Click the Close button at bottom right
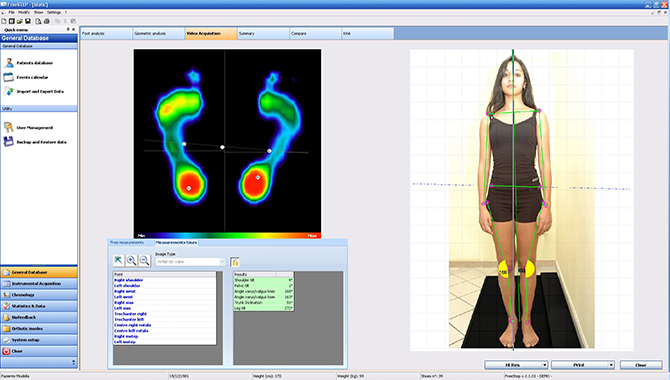This screenshot has height=380, width=670. coord(641,365)
